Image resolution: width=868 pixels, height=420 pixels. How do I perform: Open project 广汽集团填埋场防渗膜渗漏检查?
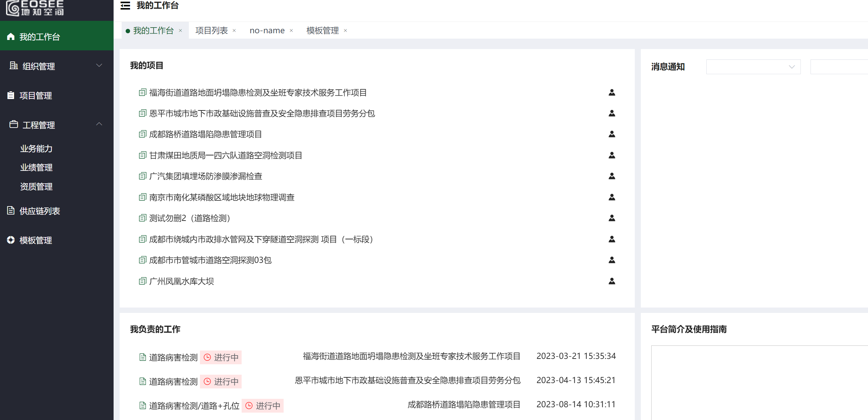pyautogui.click(x=206, y=176)
